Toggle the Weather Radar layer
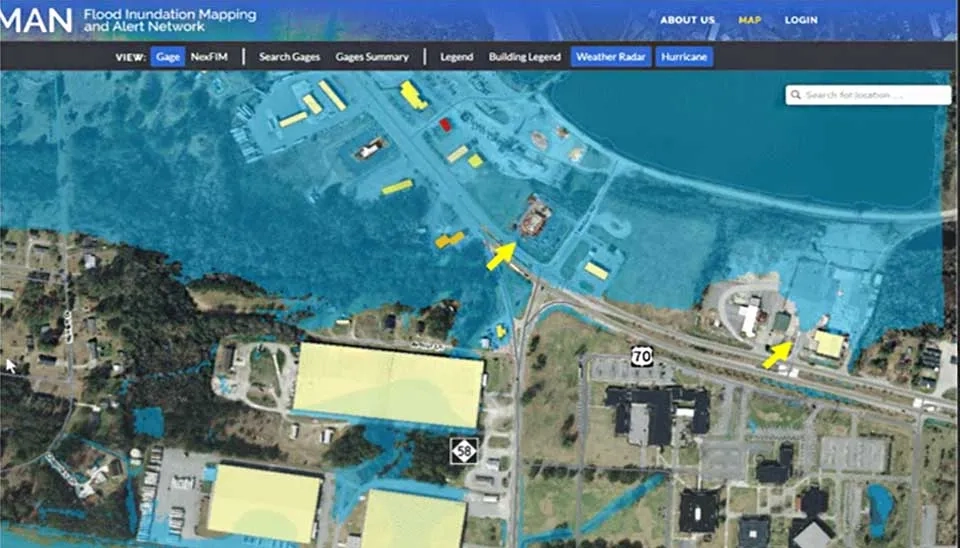The image size is (960, 548). pyautogui.click(x=610, y=57)
